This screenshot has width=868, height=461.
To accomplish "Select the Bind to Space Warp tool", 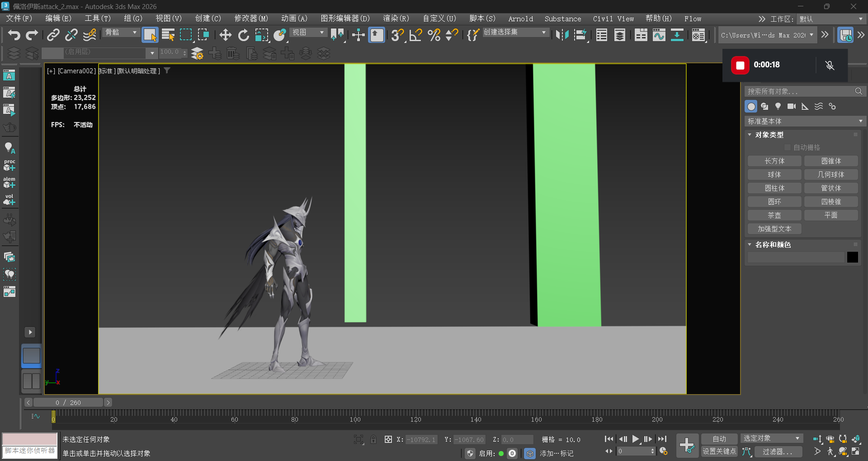I will (90, 35).
